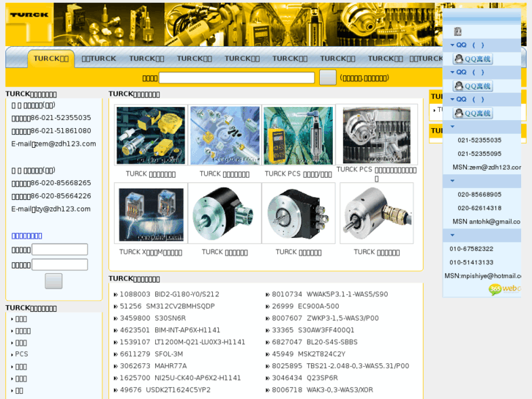Click phone number 020-62614318 in floating panel
Image resolution: width=532 pixels, height=399 pixels.
479,208
